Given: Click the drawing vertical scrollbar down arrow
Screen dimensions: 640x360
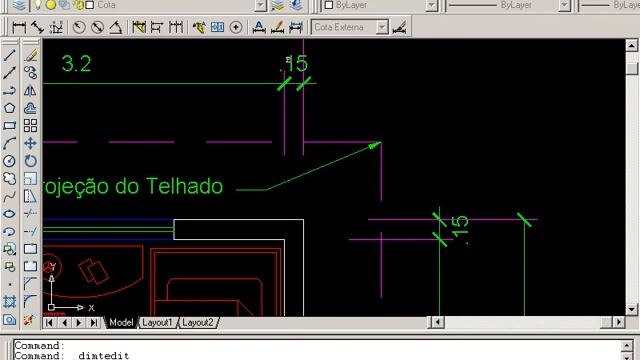Looking at the screenshot, I should click(631, 309).
